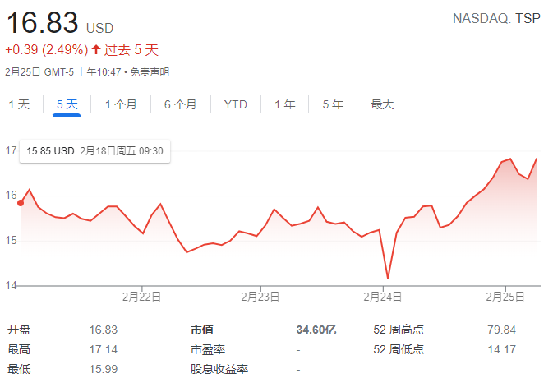Viewport: 553px width, 392px height.
Task: Click the 15 y-axis label
Action: click(x=11, y=241)
